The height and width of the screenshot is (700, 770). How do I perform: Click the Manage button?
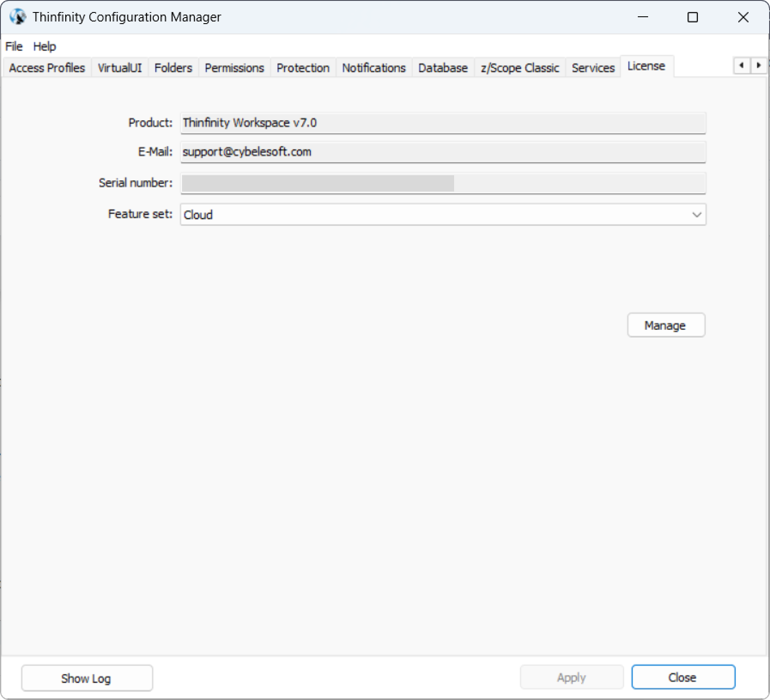tap(666, 325)
